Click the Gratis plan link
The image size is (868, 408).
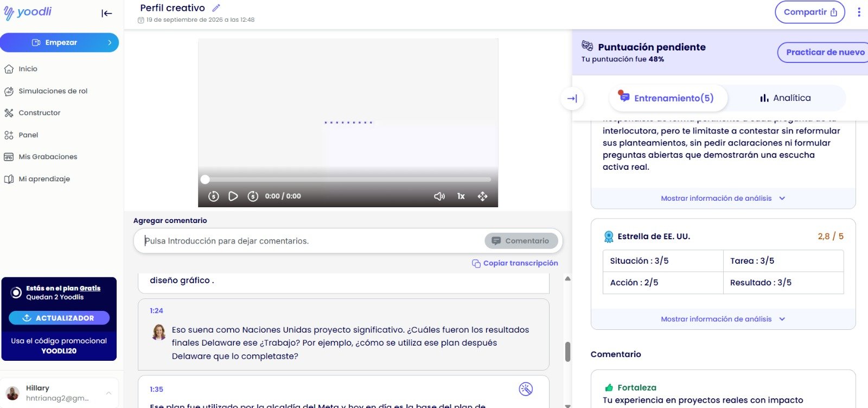pos(90,289)
